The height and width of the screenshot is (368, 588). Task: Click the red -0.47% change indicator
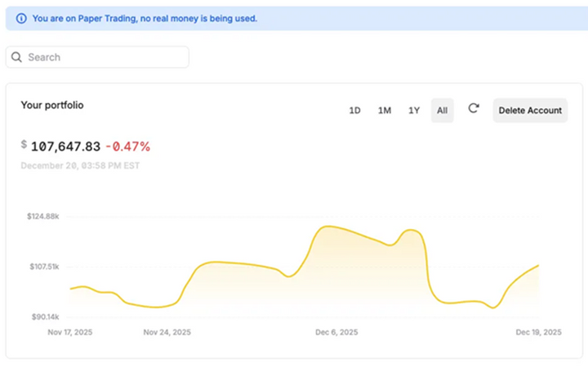(127, 146)
